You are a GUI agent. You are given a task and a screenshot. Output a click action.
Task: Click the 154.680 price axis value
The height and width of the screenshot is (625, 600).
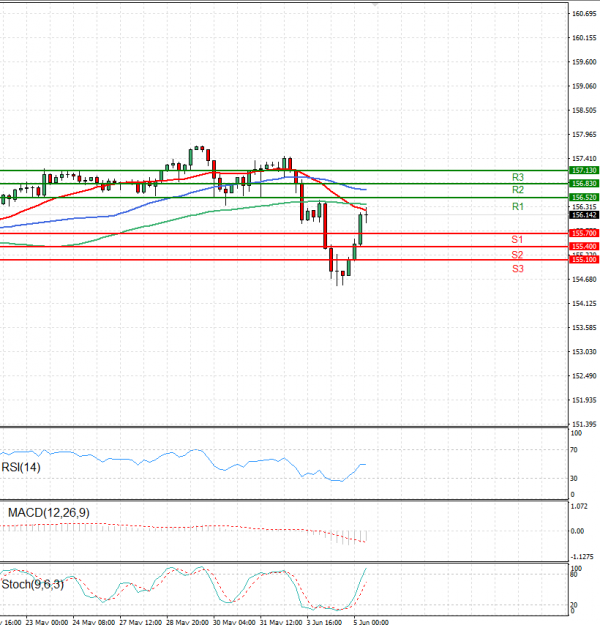584,279
